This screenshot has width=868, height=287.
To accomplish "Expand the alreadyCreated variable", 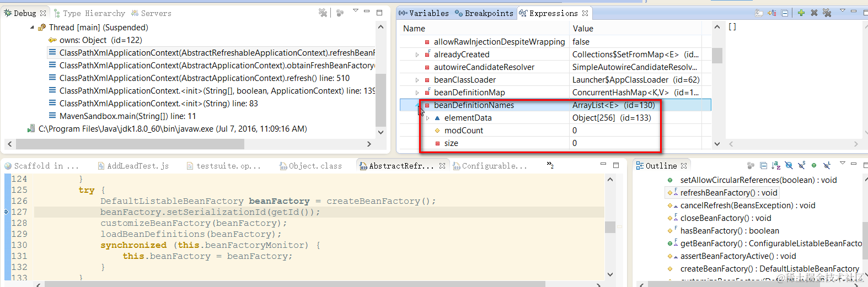I will click(417, 55).
